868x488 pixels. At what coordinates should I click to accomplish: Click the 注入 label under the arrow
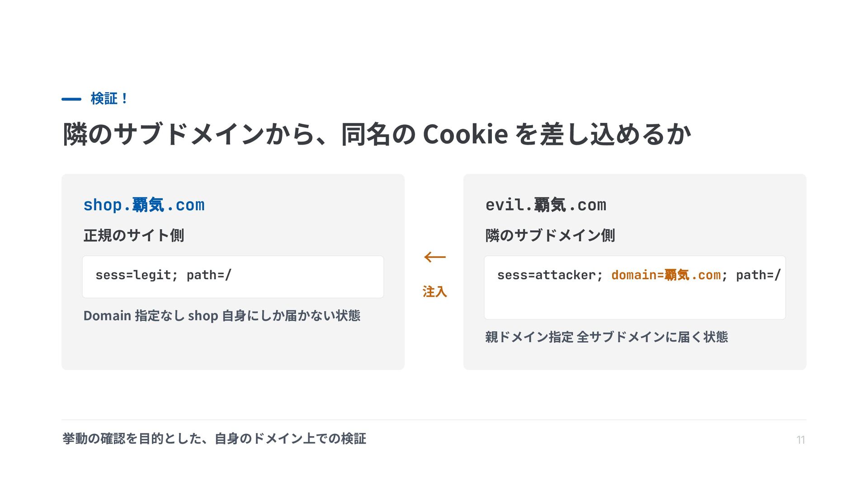click(x=435, y=291)
